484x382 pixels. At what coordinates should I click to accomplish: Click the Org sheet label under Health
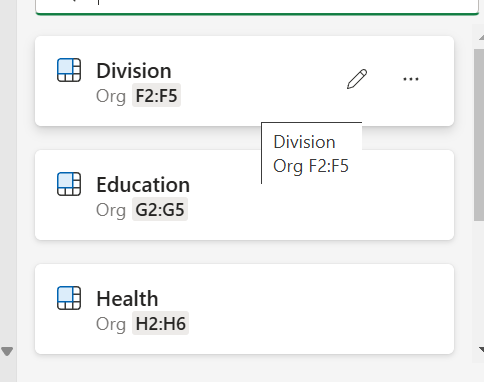pyautogui.click(x=111, y=324)
